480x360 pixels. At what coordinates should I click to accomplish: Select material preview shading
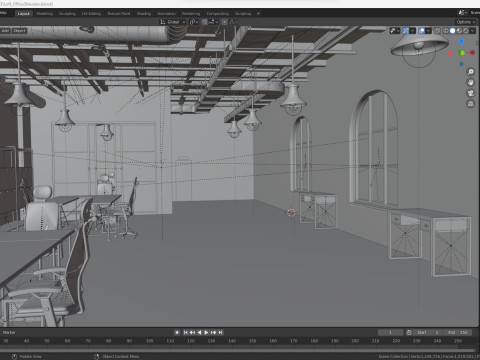[x=459, y=31]
